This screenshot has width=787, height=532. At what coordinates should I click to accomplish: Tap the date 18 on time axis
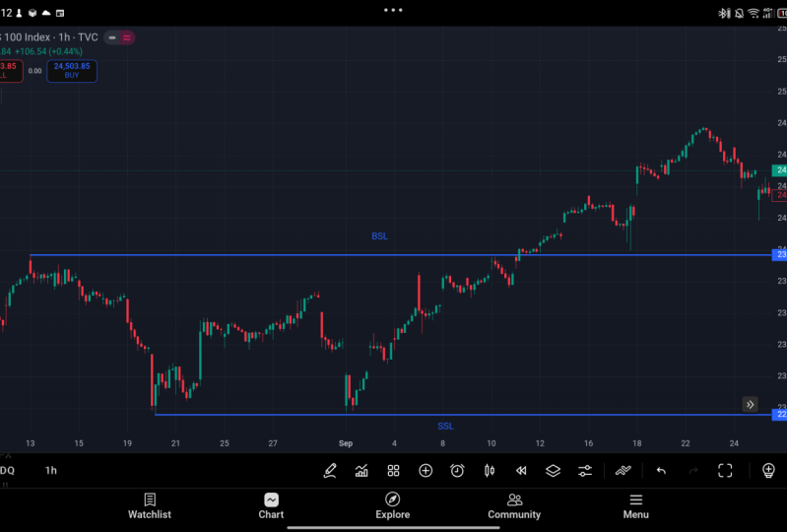tap(637, 443)
